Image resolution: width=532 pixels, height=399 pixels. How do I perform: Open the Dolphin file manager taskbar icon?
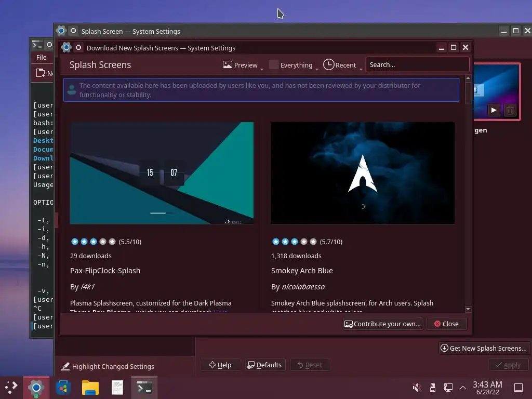point(90,388)
